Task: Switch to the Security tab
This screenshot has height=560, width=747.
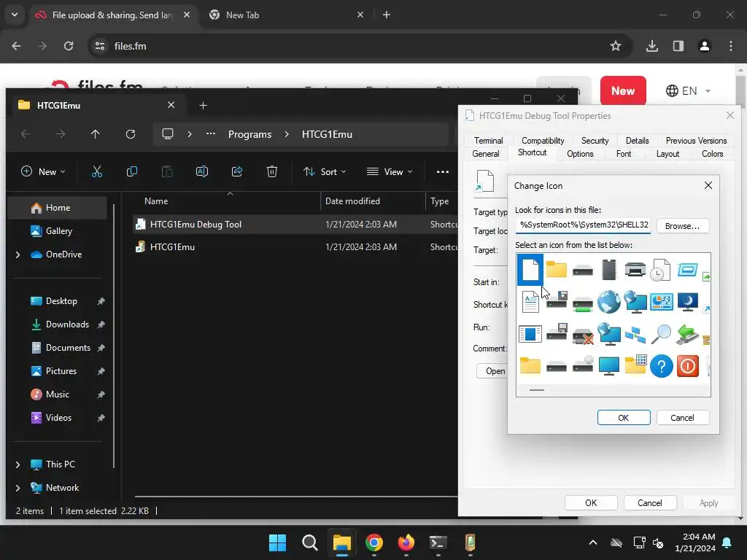Action: [x=595, y=141]
